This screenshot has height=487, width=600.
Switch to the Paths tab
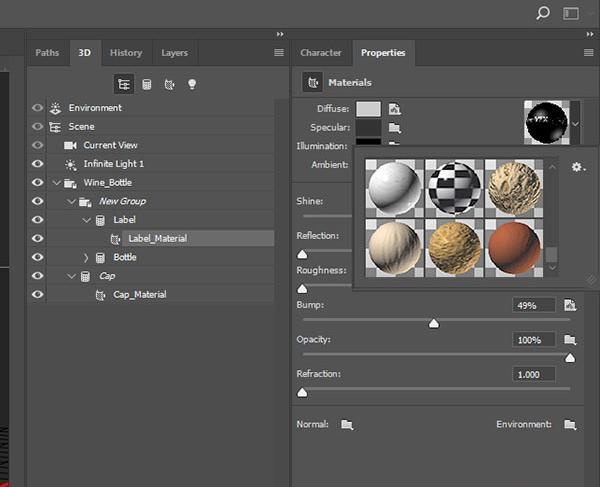click(x=47, y=53)
